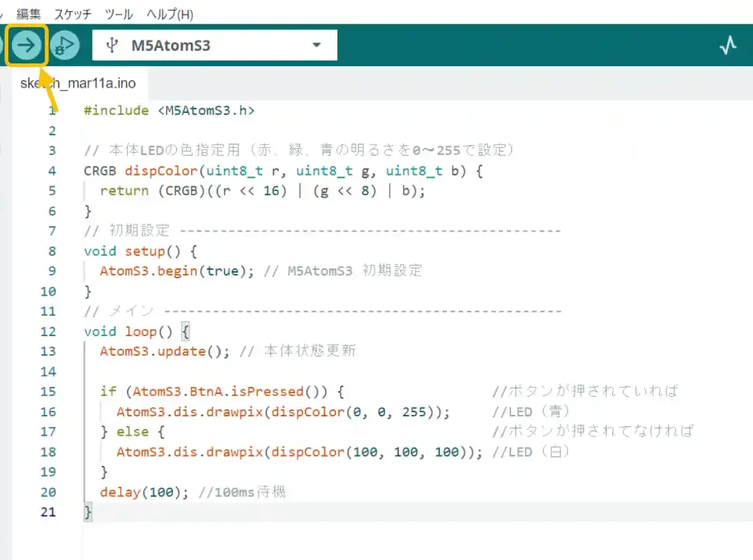753x560 pixels.
Task: Click the 初期設定 dashed comment on line 7
Action: [322, 231]
